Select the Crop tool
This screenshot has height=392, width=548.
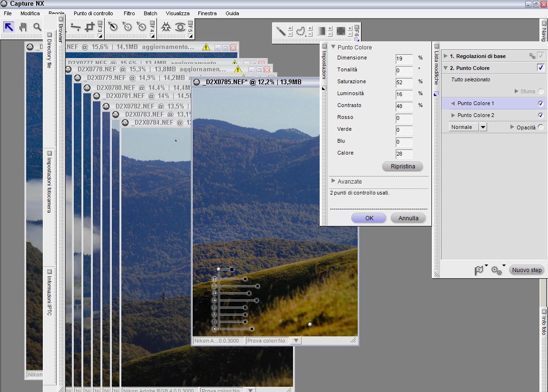89,27
